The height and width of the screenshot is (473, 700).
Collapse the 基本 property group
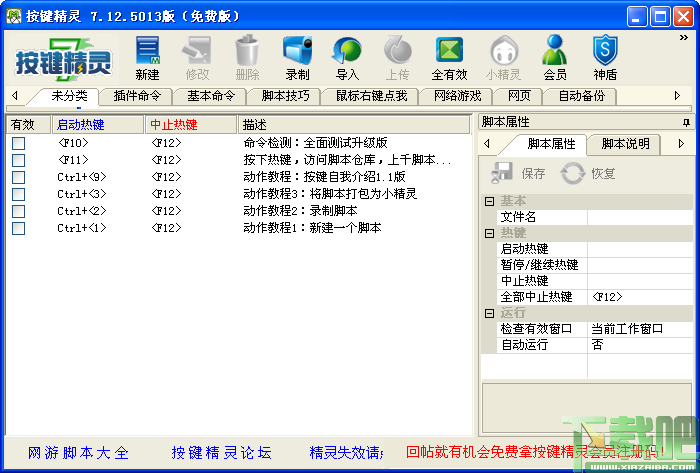489,201
